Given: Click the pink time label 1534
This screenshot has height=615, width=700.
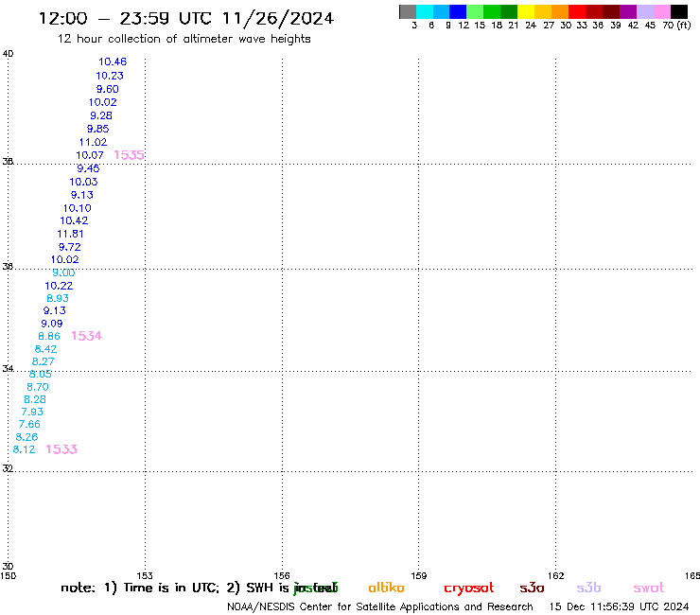Looking at the screenshot, I should tap(87, 336).
